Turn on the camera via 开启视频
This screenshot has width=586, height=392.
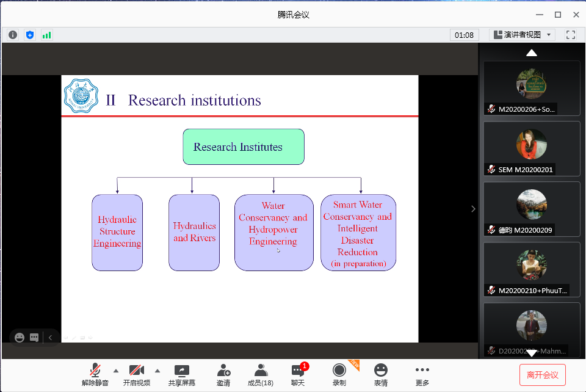pos(137,374)
